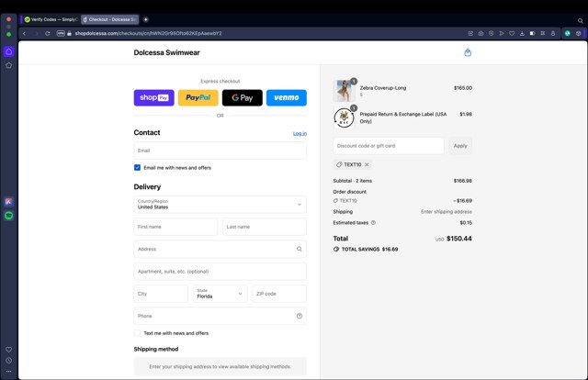Image resolution: width=588 pixels, height=380 pixels.
Task: Pay with Google Pay
Action: 243,98
